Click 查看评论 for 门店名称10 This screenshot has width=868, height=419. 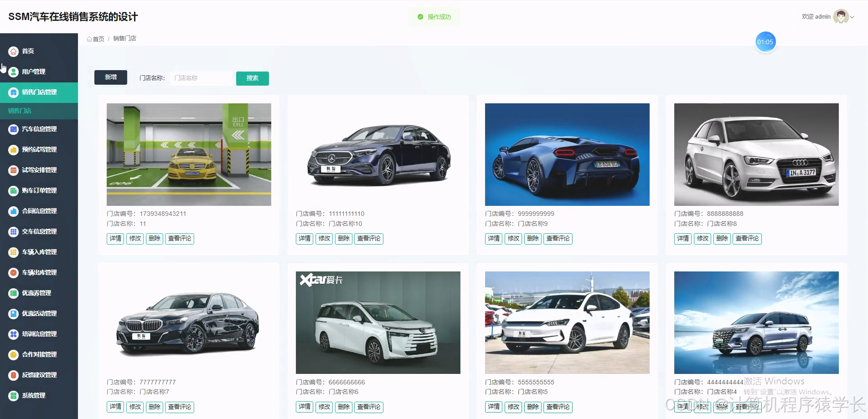tap(369, 239)
